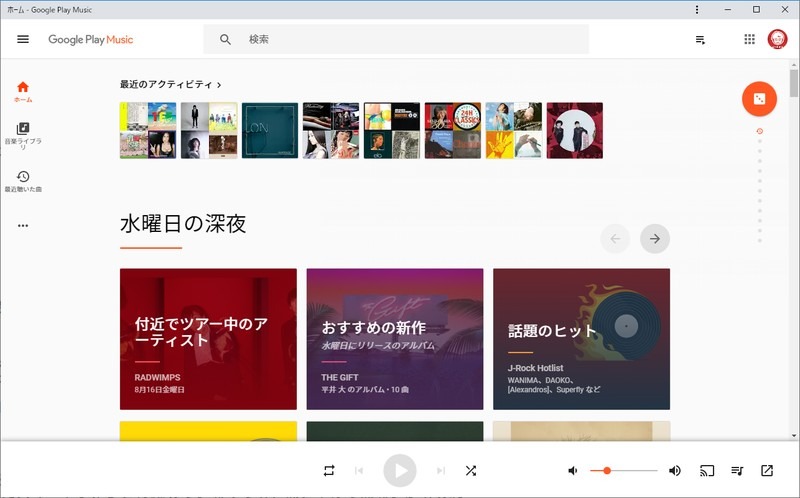Viewport: 800px width, 498px height.
Task: Open 最近のアクティビティ section link
Action: 170,85
